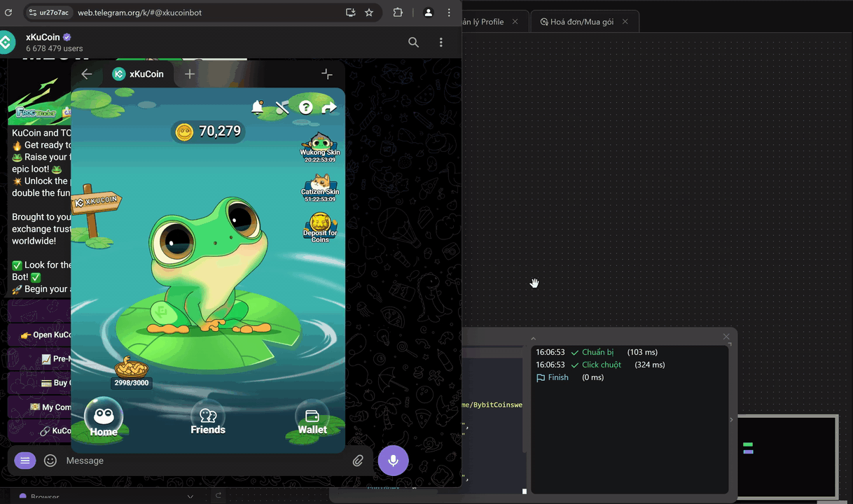Add new mini app tab with plus
This screenshot has width=853, height=504.
coord(189,74)
